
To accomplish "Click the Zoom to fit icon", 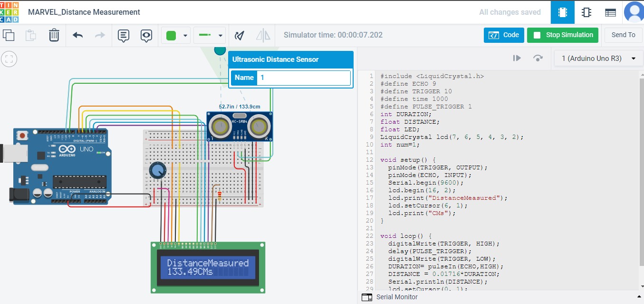I will 9,59.
